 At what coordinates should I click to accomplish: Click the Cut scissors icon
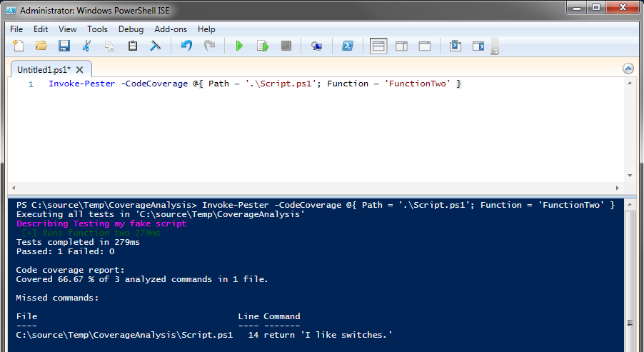(86, 46)
